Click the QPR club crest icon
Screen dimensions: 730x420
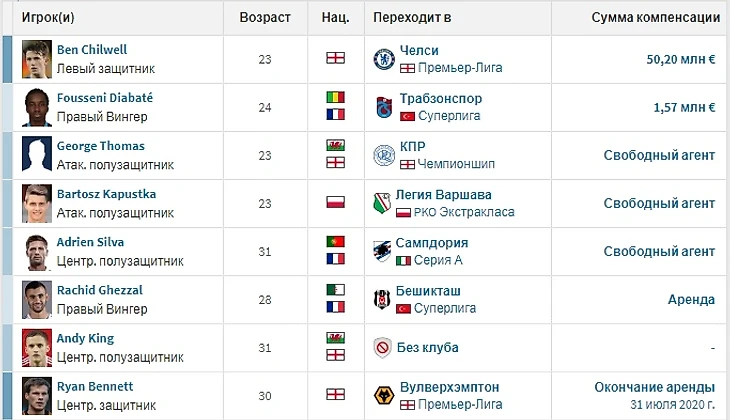pyautogui.click(x=384, y=155)
